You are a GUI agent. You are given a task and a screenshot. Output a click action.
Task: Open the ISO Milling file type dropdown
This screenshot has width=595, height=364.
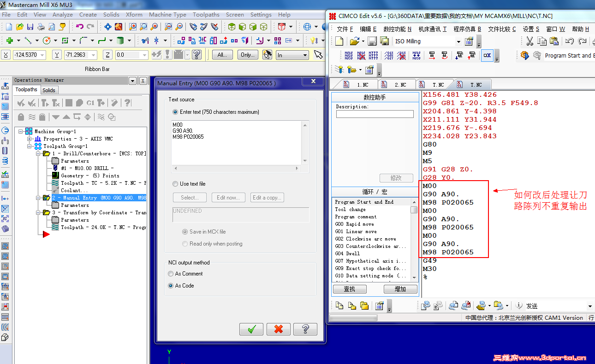458,41
